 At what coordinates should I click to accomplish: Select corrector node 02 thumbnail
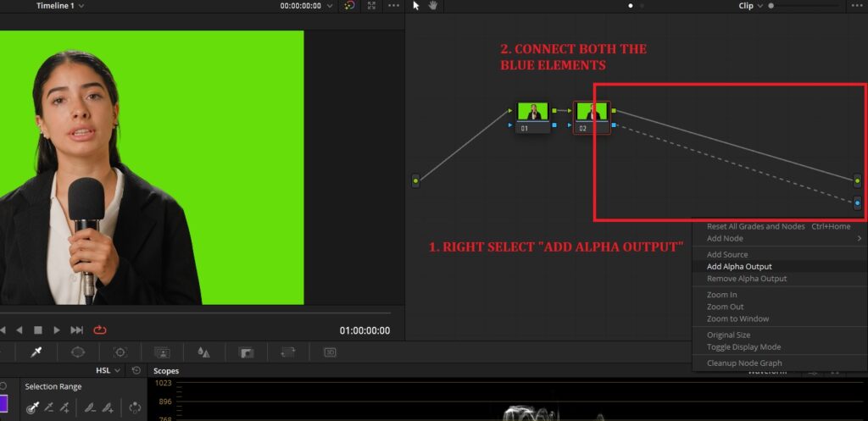592,111
